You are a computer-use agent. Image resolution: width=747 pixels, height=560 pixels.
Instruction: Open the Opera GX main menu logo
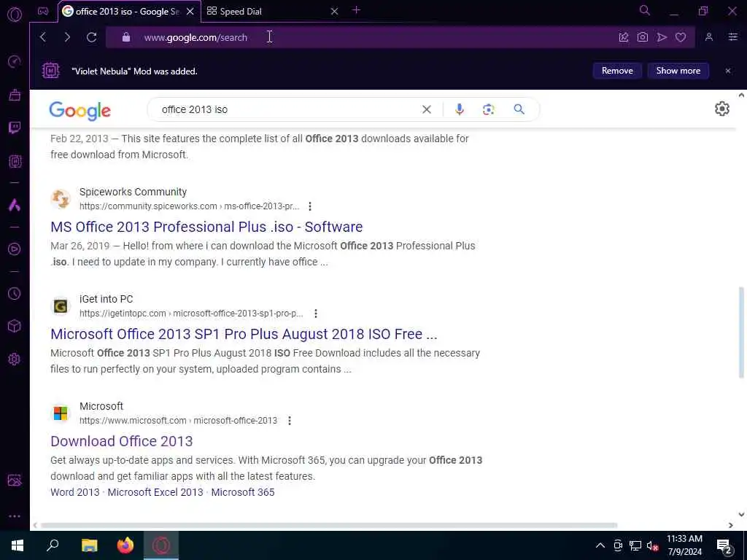click(15, 15)
